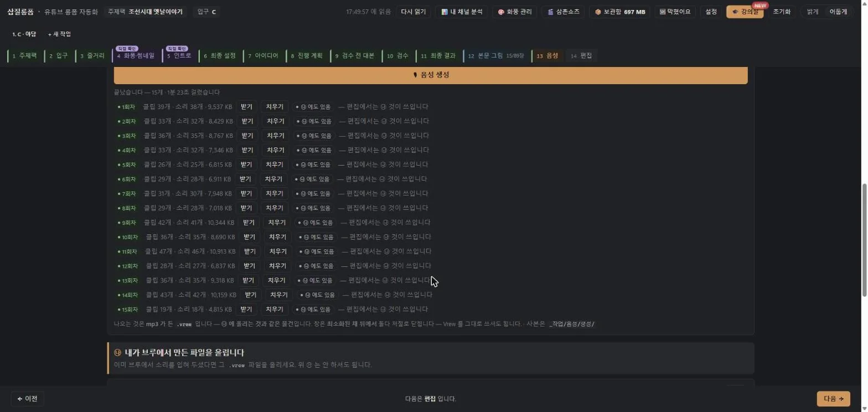Click the _작업/음성/생성/ path text
The image size is (868, 412).
tap(571, 324)
